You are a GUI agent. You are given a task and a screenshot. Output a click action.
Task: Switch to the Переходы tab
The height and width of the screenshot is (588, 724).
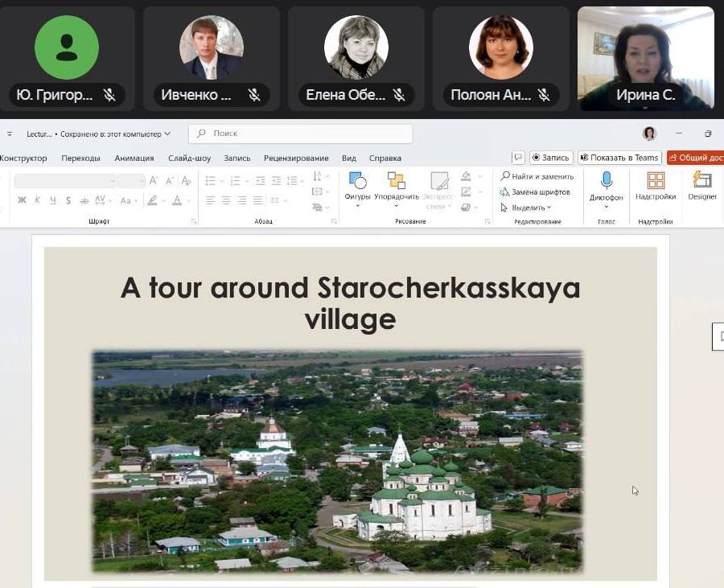[80, 158]
